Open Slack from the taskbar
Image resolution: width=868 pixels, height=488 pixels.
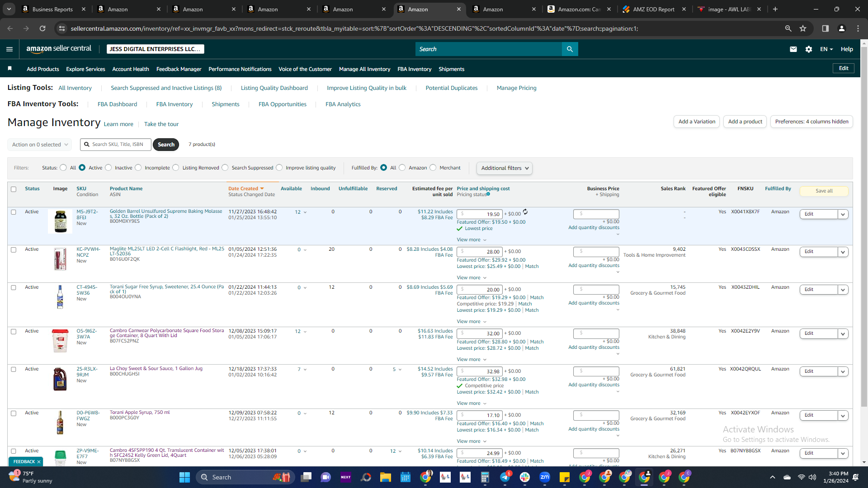[525, 477]
